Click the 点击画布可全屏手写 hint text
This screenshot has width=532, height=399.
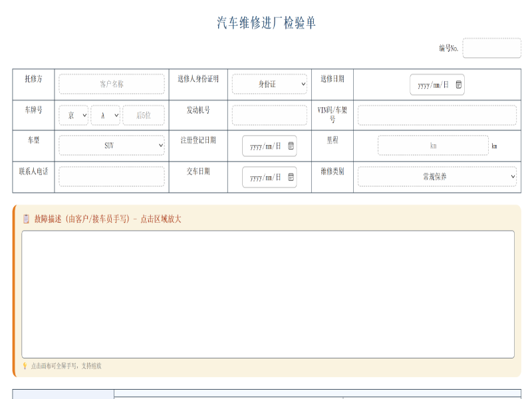[x=66, y=366]
